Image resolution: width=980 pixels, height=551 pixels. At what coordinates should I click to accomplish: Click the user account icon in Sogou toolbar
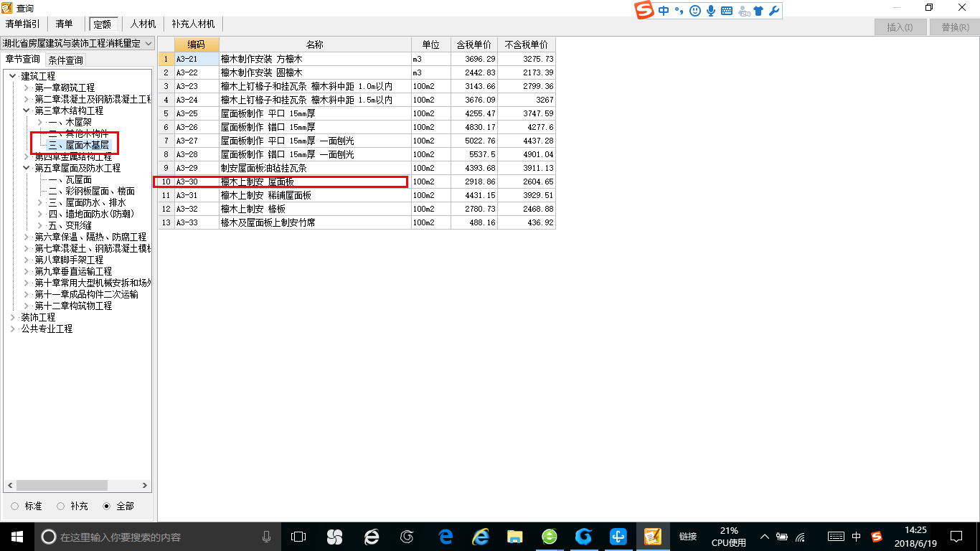(743, 11)
